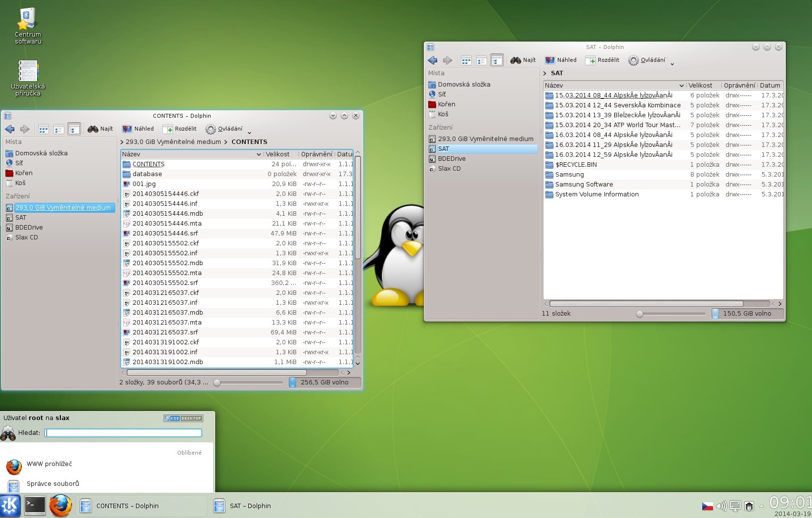
Task: Adjust zoom slider in SAT status bar
Action: (639, 314)
